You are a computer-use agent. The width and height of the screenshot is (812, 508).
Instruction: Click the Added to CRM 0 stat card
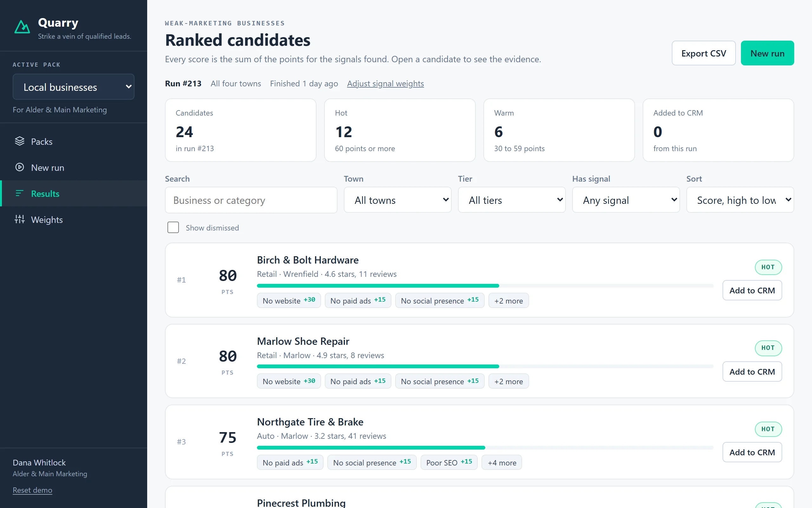point(718,130)
